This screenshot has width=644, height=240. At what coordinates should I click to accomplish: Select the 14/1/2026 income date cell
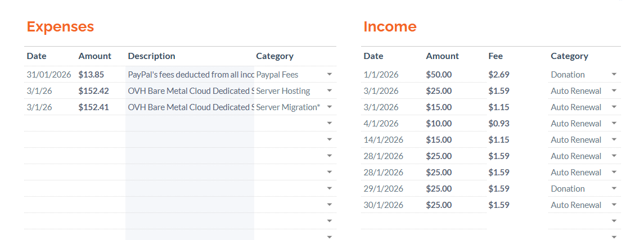coord(384,139)
